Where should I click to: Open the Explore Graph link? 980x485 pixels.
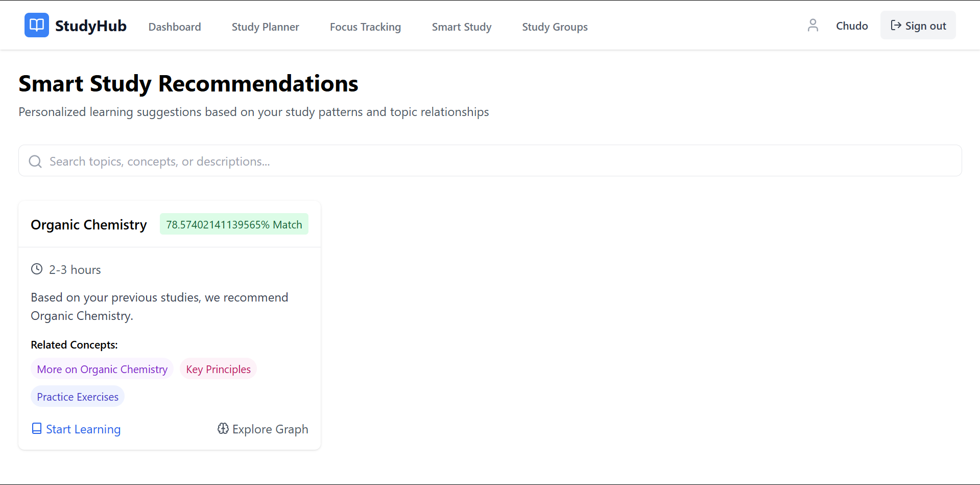[270, 429]
